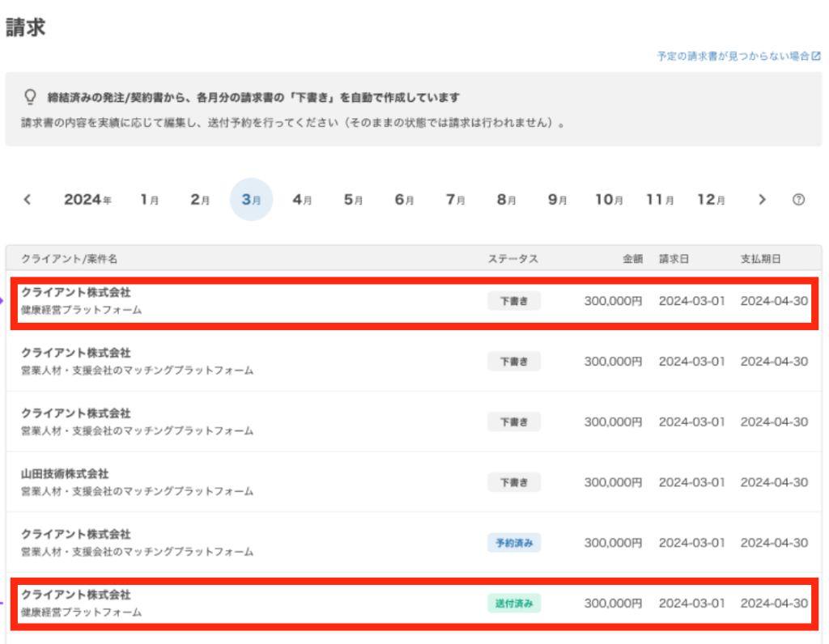Screen dimensions: 829x644
Task: Click the lightbulb icon in the notice banner
Action: pyautogui.click(x=30, y=97)
